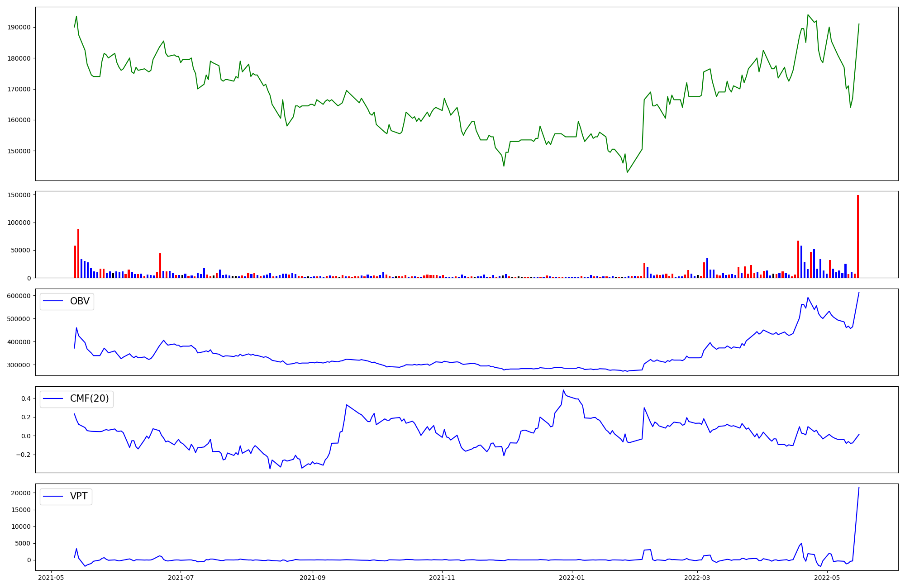
Task: Click the 15000 VPT axis label
Action: [x=21, y=510]
